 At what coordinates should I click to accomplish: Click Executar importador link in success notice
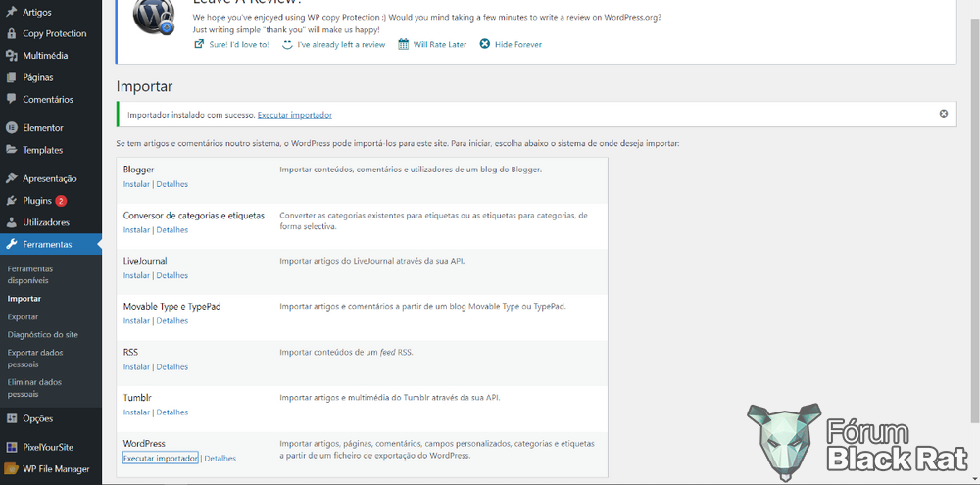pos(294,115)
